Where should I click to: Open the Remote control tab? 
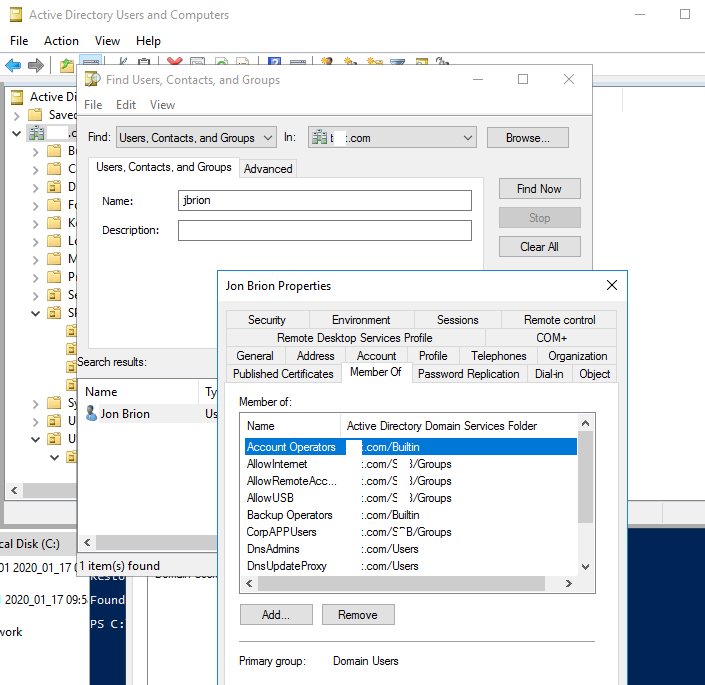[x=559, y=320]
